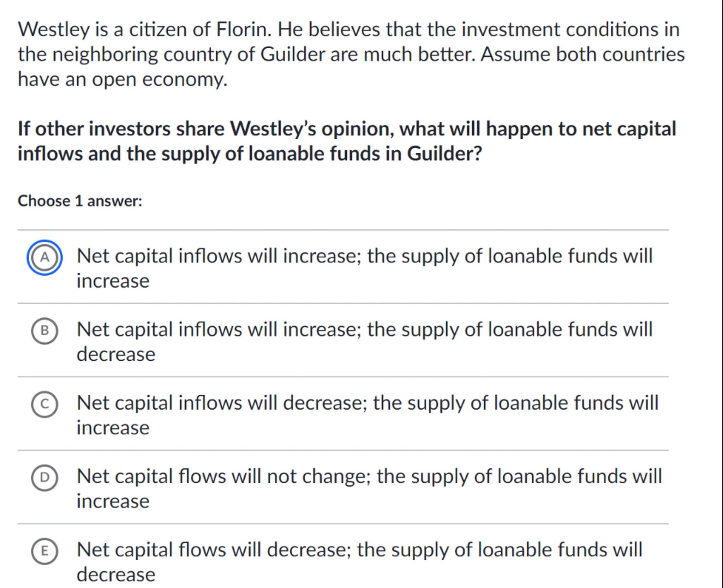Click the word 'increase' on answer C's second line
Screen dimensions: 723x588
tap(113, 428)
